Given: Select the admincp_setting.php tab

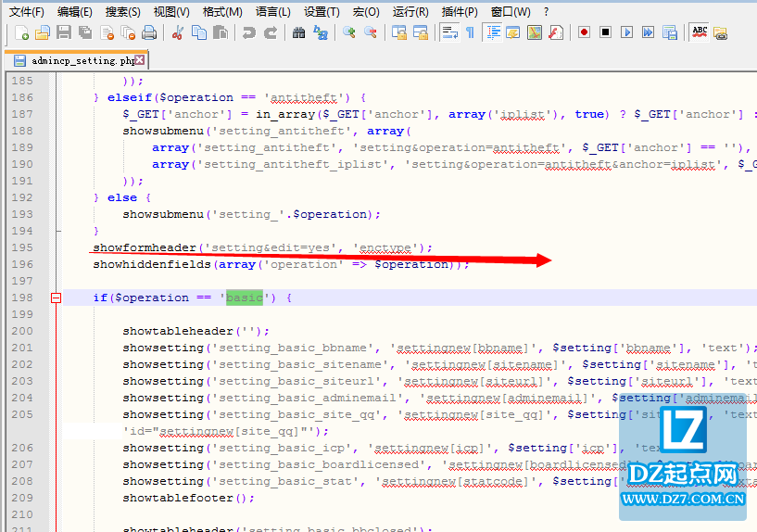Looking at the screenshot, I should click(76, 60).
